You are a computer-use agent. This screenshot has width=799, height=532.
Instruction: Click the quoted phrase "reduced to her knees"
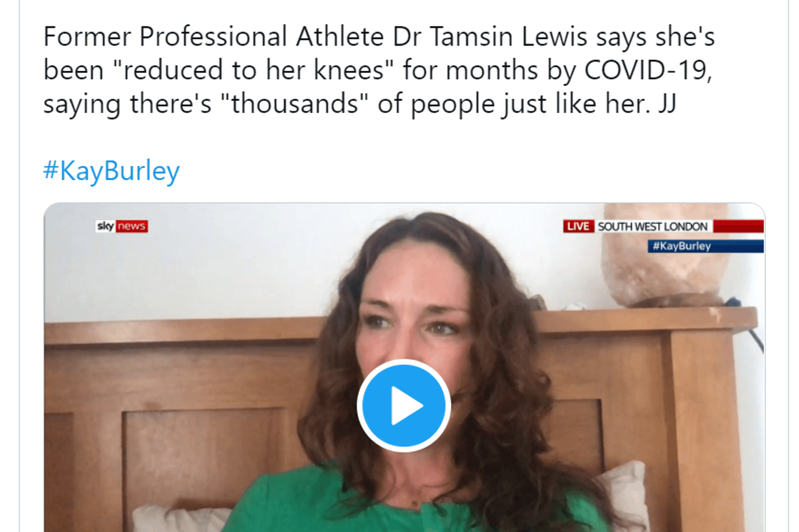point(253,71)
